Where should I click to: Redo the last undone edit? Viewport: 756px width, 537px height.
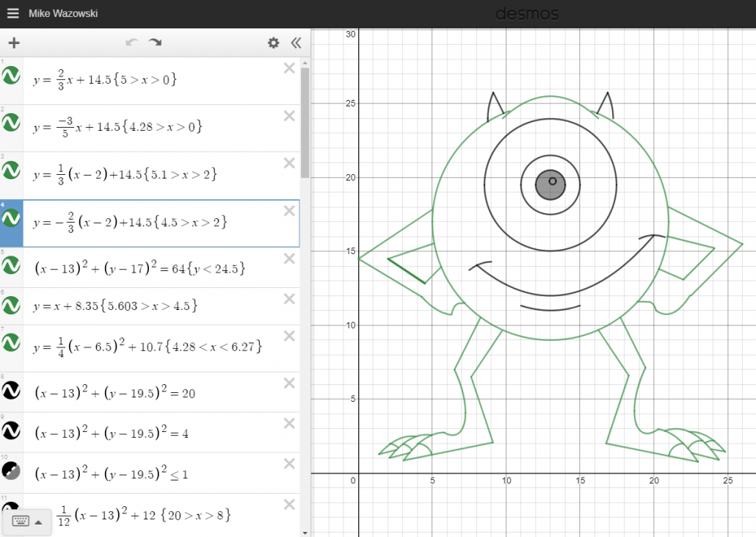click(x=156, y=43)
